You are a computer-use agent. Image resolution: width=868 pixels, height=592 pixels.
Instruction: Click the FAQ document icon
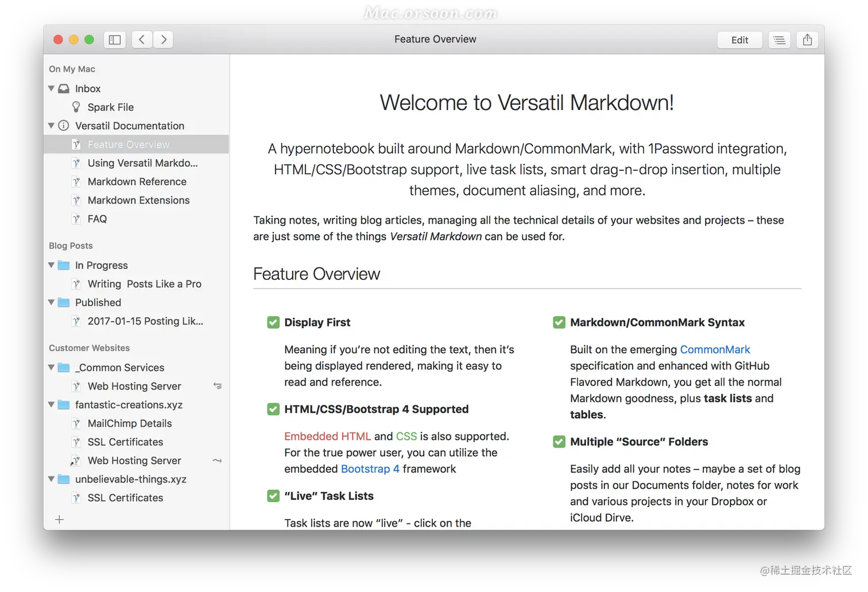click(x=76, y=219)
